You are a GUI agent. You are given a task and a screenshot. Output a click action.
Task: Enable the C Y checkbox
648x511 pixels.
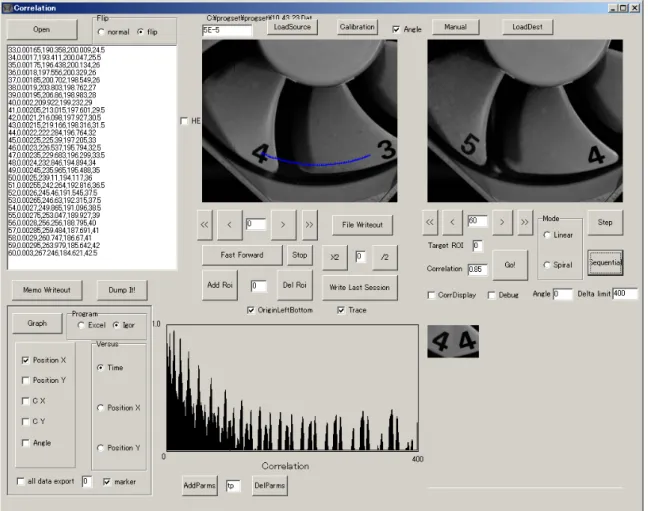(25, 421)
